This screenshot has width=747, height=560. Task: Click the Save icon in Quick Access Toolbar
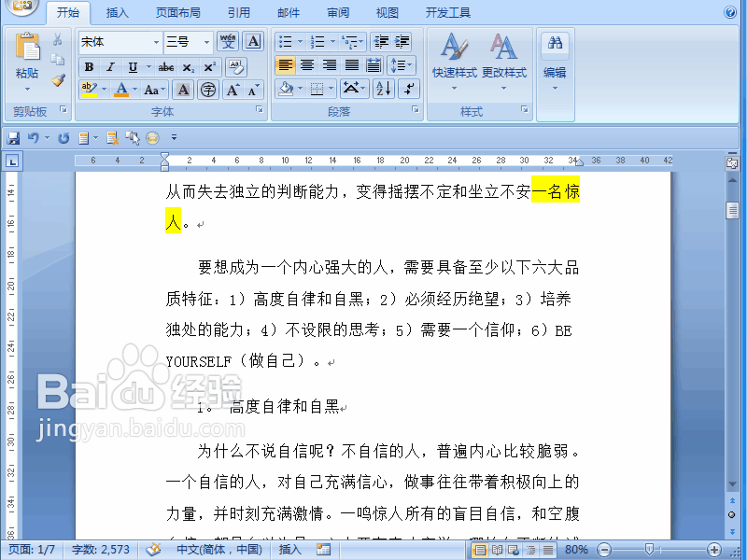click(x=12, y=135)
